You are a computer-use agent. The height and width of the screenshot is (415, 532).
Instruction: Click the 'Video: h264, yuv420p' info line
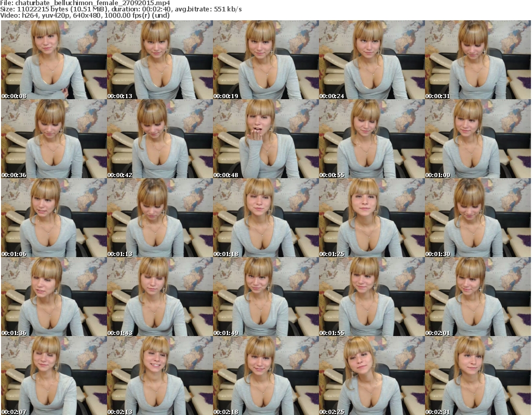tap(85, 15)
